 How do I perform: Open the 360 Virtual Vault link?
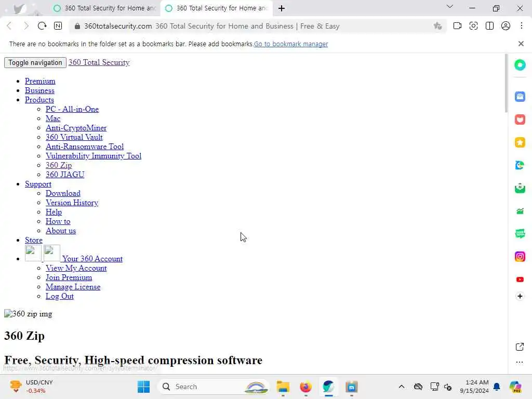coord(74,137)
